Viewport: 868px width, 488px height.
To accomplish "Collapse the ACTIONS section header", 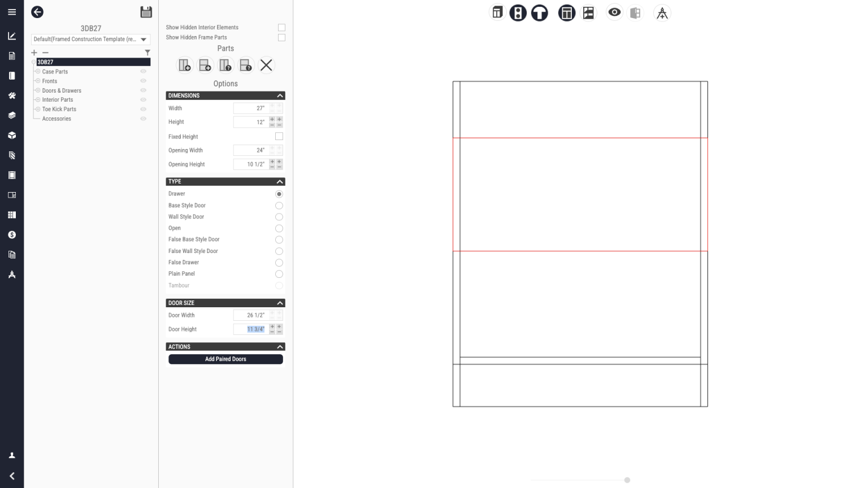I will click(225, 347).
